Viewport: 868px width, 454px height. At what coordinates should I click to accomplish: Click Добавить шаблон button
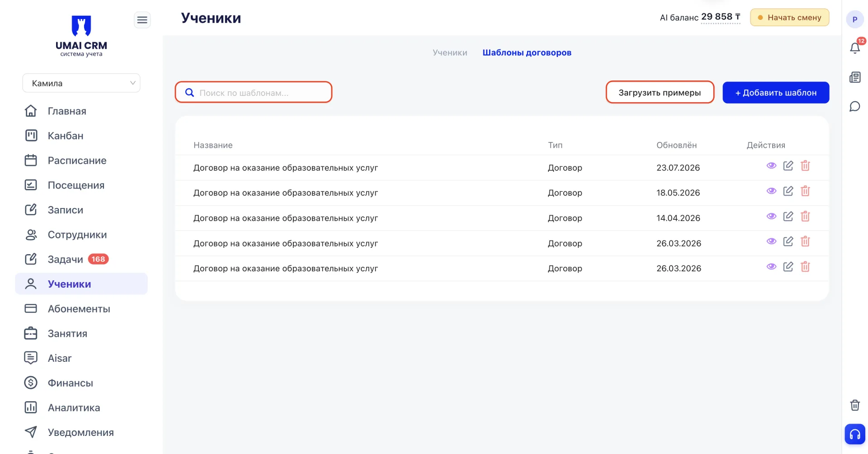(x=776, y=92)
